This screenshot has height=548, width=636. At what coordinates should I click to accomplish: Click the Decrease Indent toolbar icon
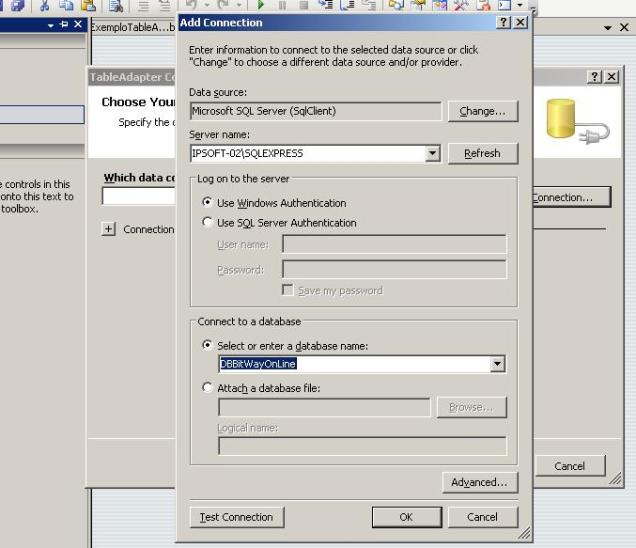click(x=143, y=5)
